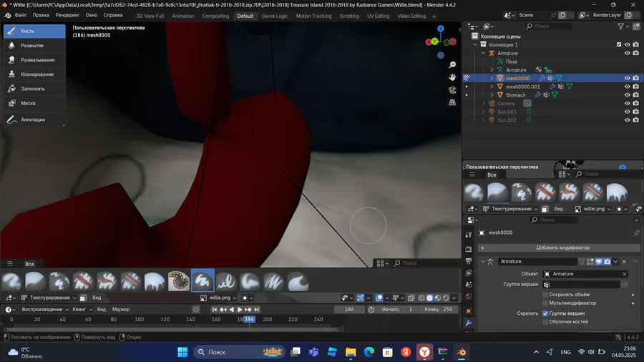The width and height of the screenshot is (644, 362).
Task: Toggle Armature modifier render display
Action: click(607, 261)
